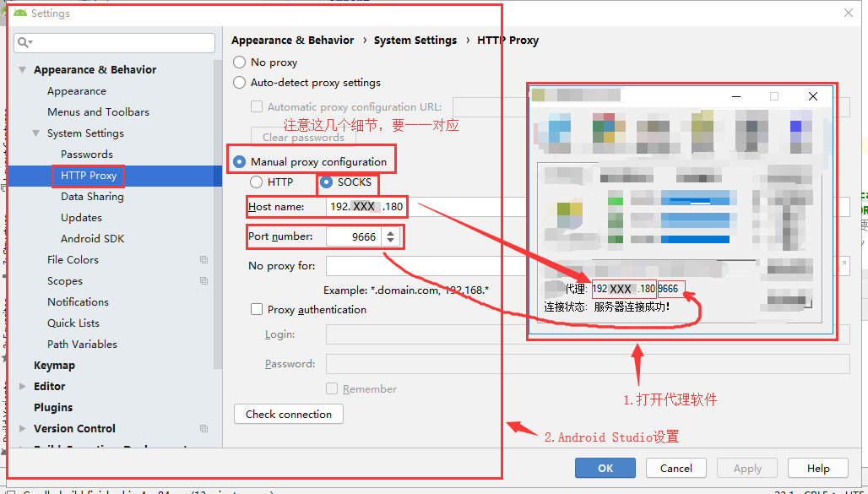Close the proxy software window
This screenshot has height=494, width=868.
pyautogui.click(x=812, y=96)
